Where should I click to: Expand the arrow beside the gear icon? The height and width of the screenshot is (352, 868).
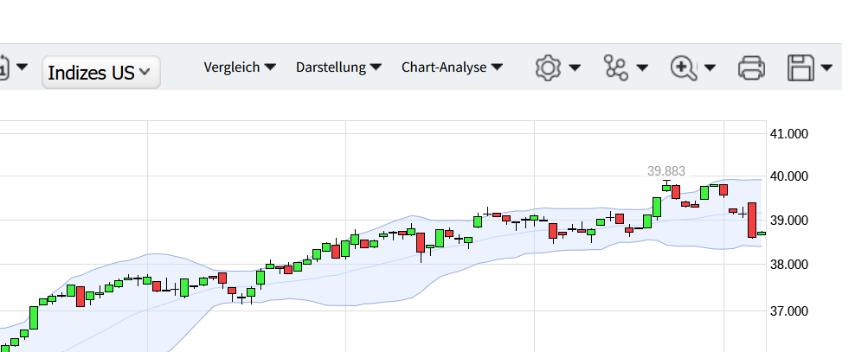574,67
